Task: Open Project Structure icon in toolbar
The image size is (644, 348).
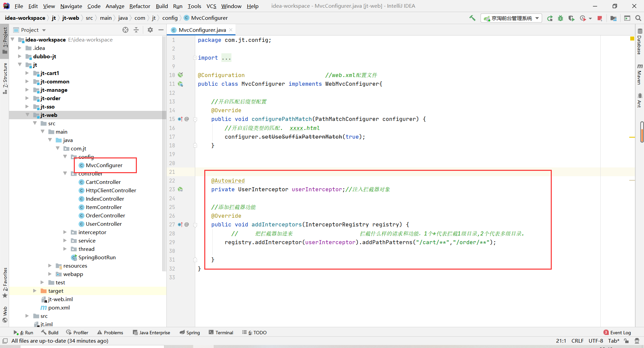Action: (x=613, y=18)
